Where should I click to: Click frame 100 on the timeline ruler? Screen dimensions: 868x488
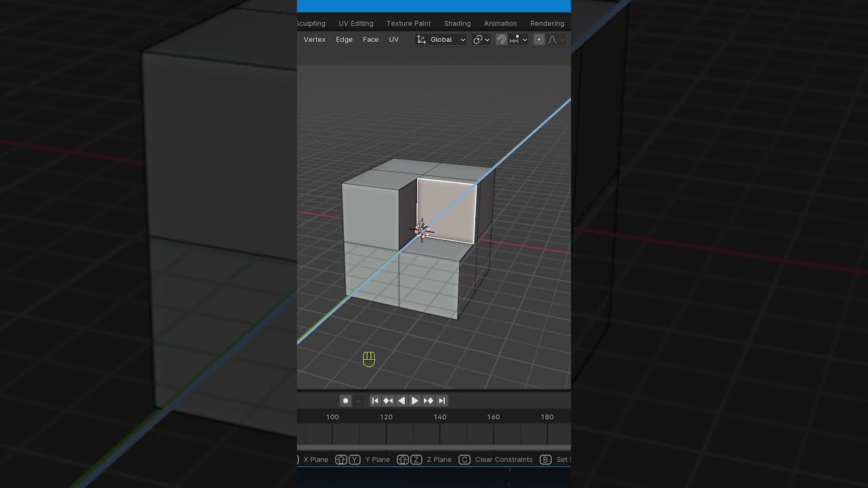(332, 417)
